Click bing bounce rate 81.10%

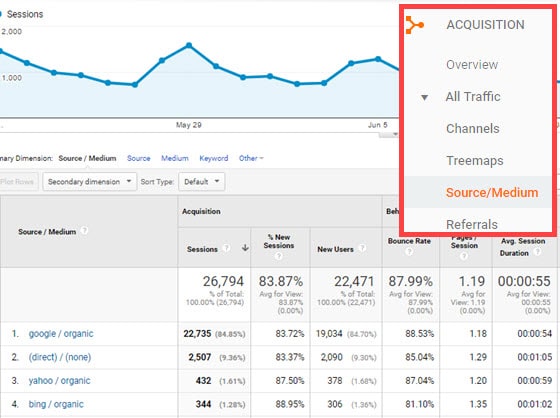point(419,404)
